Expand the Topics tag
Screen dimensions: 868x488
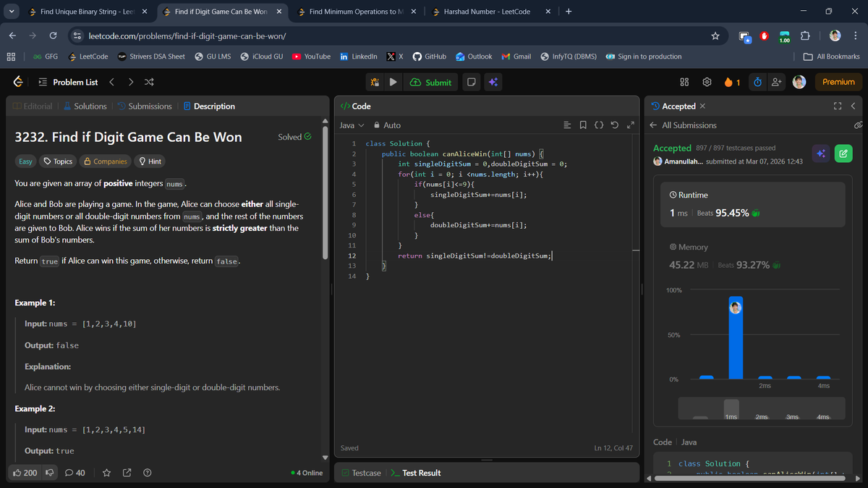tap(58, 161)
